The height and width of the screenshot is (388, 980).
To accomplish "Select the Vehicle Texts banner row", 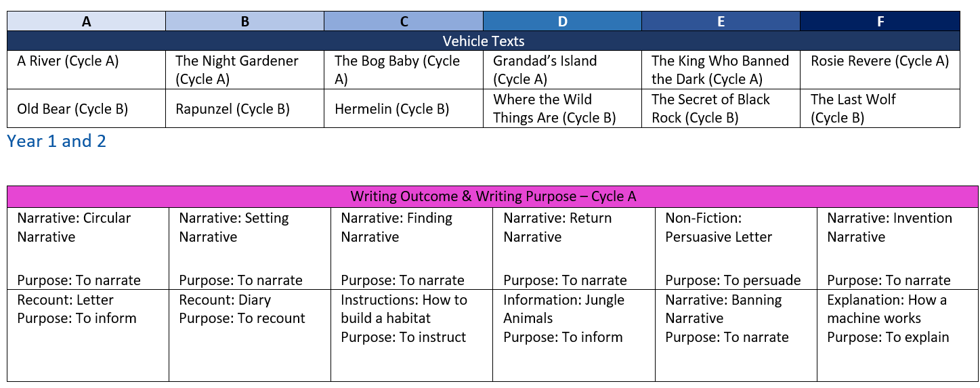I will [x=483, y=41].
